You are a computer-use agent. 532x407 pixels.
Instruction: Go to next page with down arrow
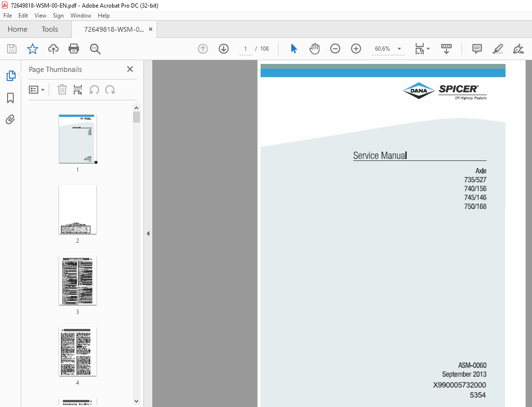[224, 49]
